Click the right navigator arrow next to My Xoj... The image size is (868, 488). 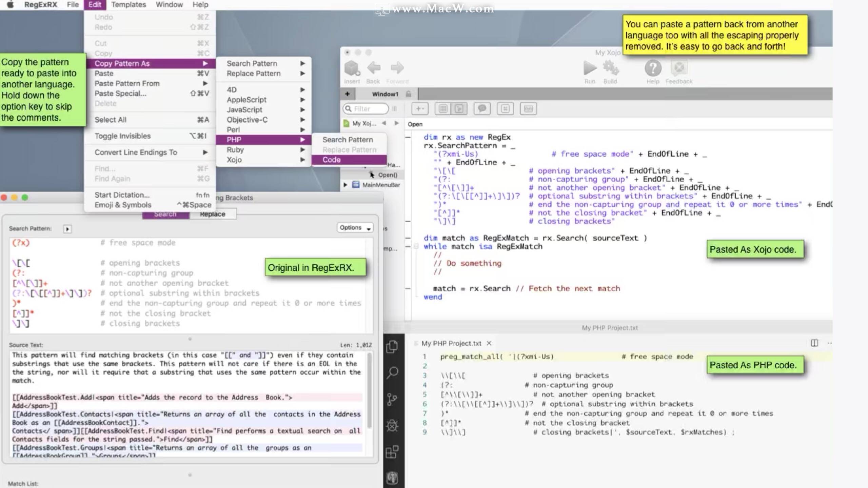[x=396, y=123]
